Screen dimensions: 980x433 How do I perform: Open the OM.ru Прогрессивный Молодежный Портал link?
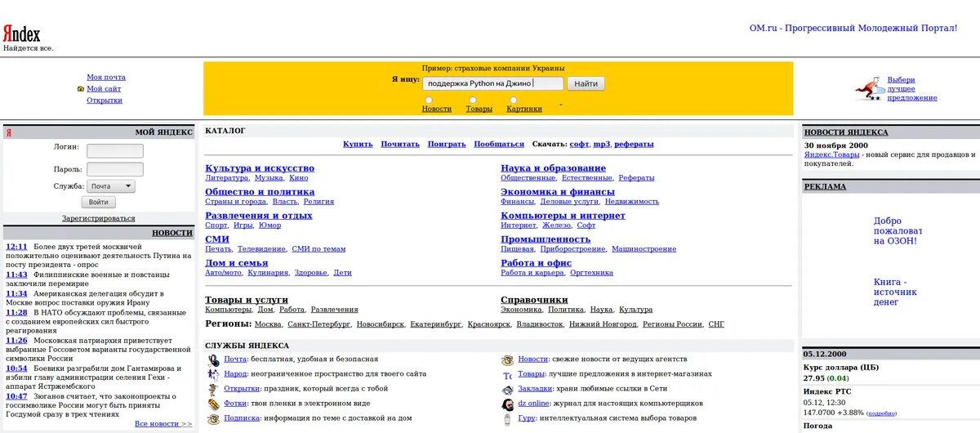pos(853,28)
